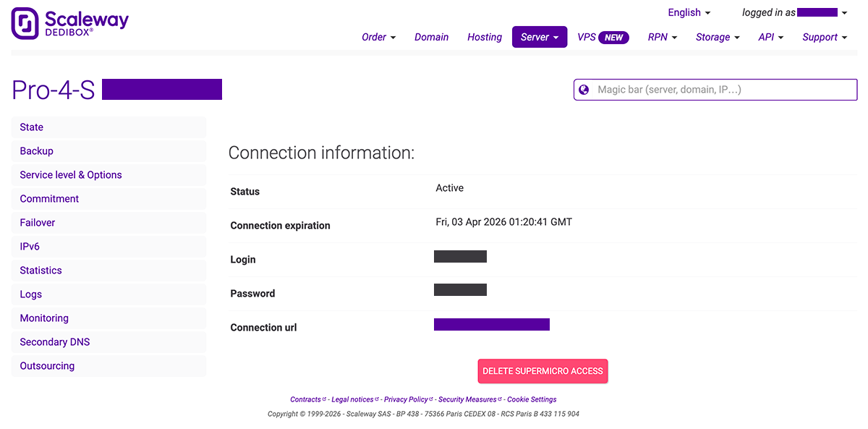Select Failover in the sidebar
Image resolution: width=868 pixels, height=429 pixels.
38,223
